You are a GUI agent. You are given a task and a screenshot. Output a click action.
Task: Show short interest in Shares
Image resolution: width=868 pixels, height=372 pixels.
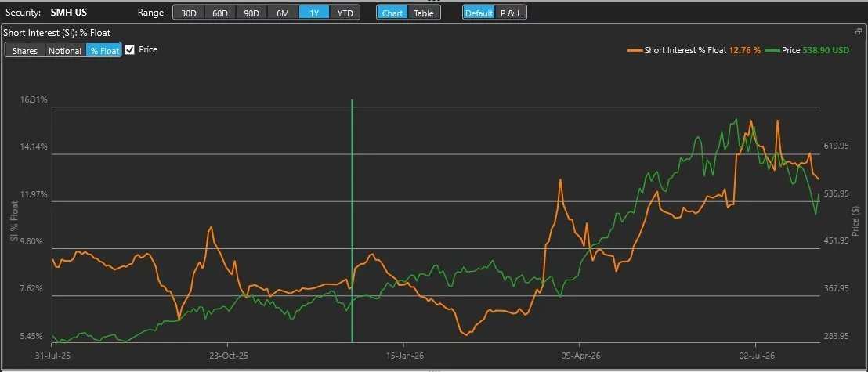25,50
